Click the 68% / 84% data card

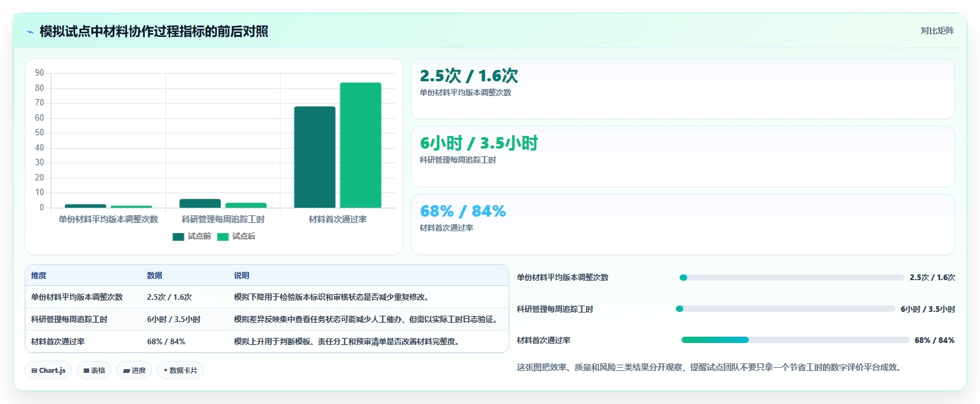click(683, 224)
